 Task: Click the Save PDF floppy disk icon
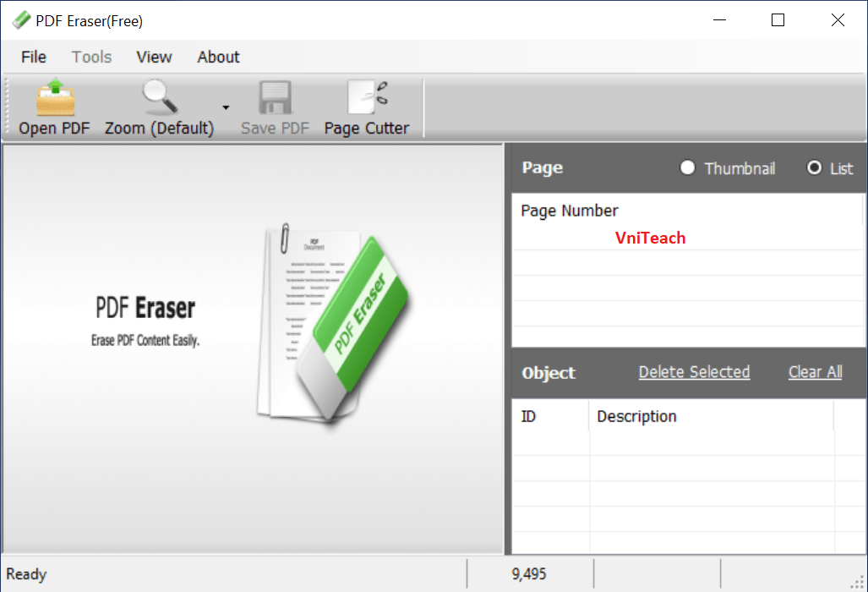point(275,97)
